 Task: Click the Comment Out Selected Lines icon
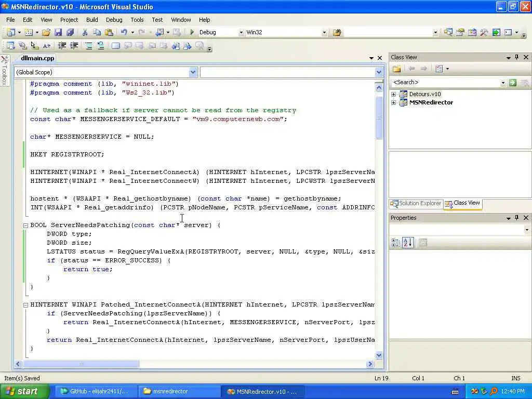[x=88, y=46]
